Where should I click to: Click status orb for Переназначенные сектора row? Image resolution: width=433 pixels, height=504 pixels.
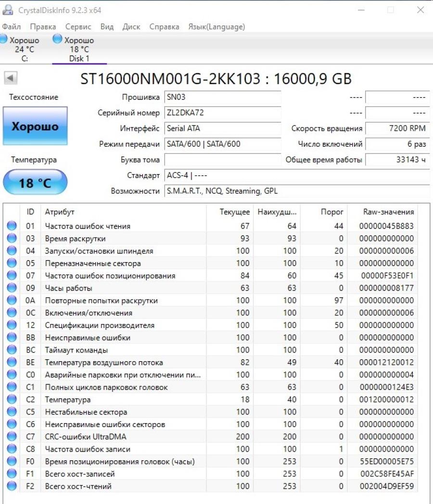pos(12,263)
